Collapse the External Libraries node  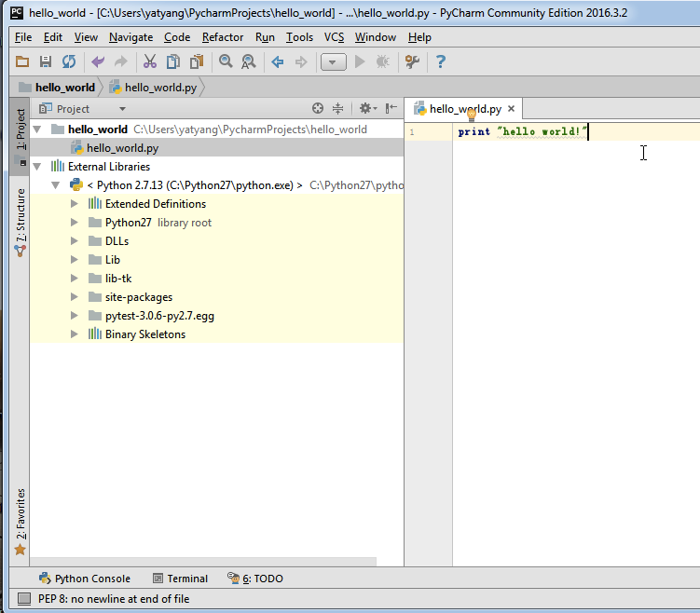click(37, 167)
